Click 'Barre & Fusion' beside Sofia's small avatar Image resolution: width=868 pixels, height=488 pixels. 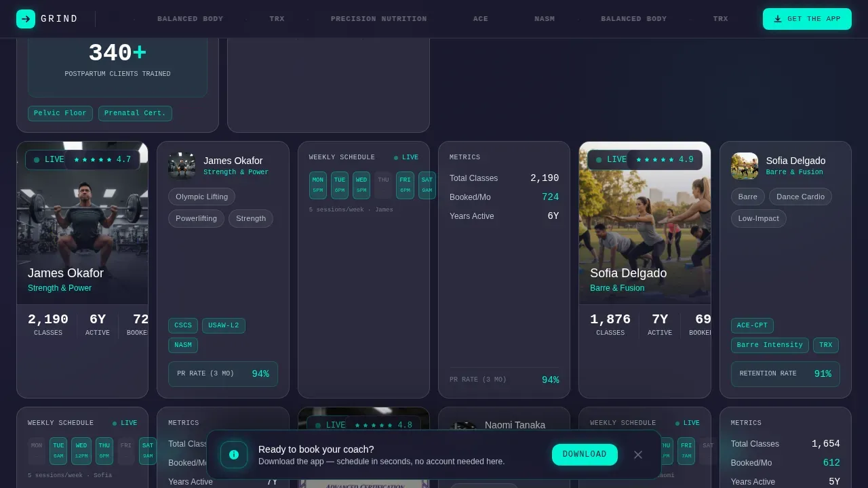[795, 172]
